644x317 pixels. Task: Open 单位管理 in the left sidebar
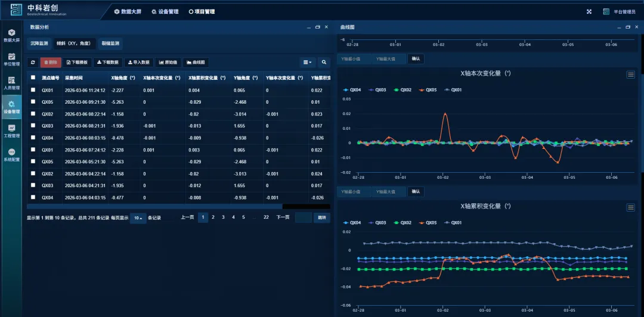[x=11, y=60]
